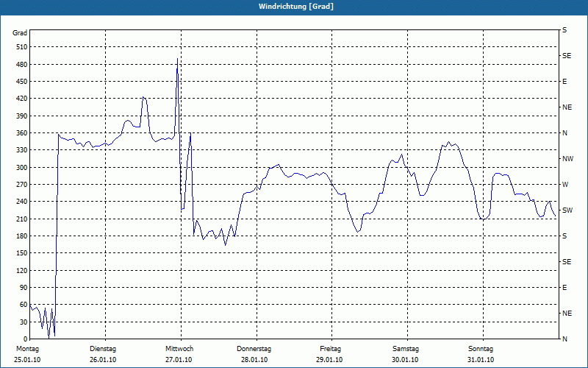Select the N compass label level with 0
Viewport: 588px width, 368px height.
tap(564, 339)
